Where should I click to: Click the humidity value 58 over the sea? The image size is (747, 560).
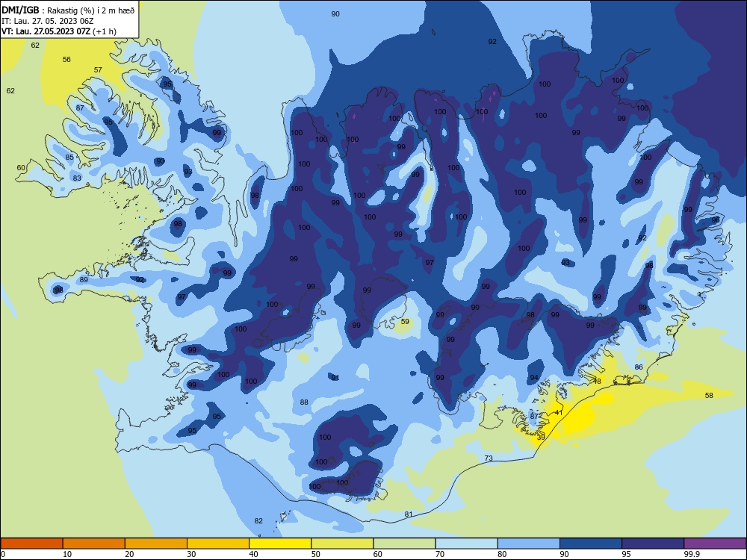coord(709,395)
